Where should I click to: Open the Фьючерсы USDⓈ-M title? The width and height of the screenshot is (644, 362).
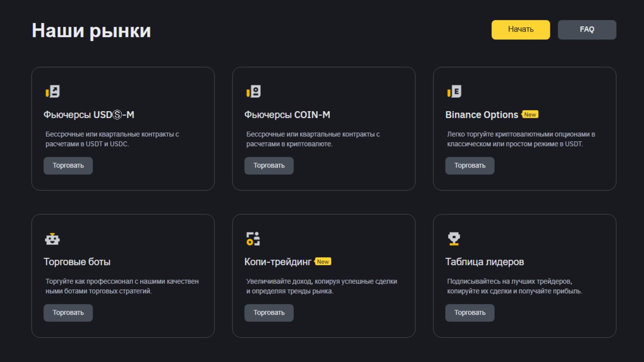coord(89,115)
